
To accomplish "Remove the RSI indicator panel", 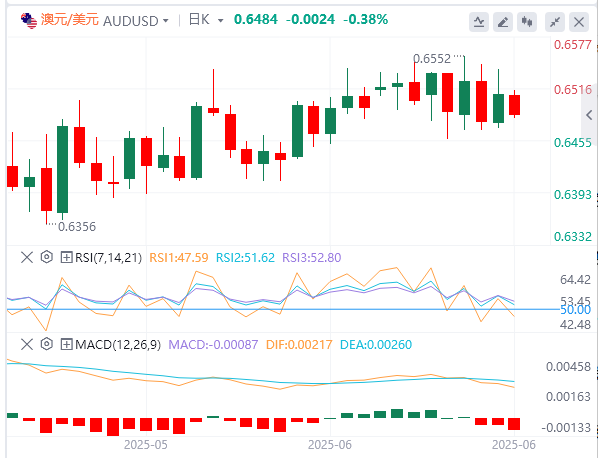I will pos(27,257).
